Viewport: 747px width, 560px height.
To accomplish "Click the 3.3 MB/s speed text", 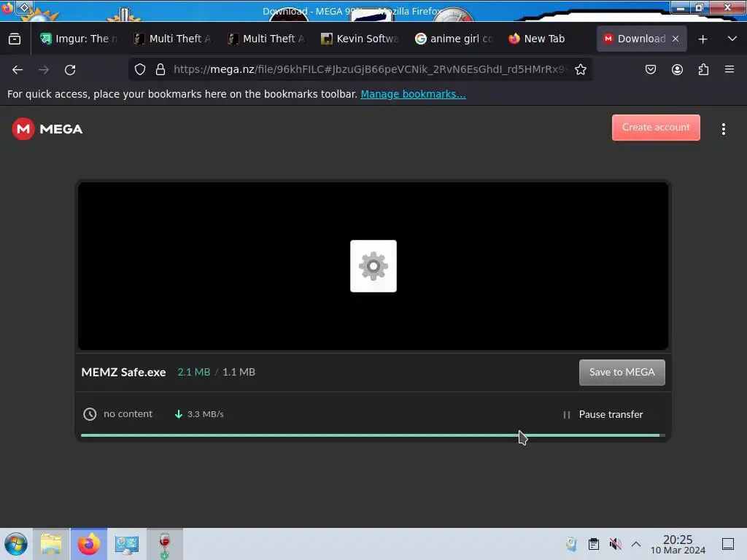I will [x=205, y=414].
